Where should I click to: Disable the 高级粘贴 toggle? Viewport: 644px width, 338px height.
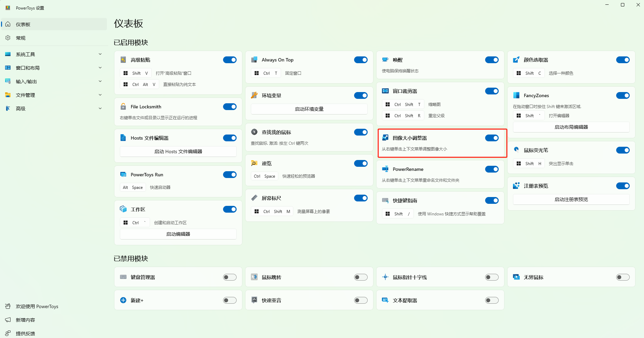point(230,60)
